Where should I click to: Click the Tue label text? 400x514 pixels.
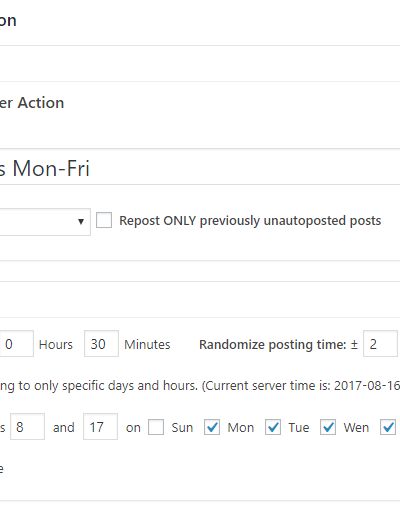tap(299, 427)
